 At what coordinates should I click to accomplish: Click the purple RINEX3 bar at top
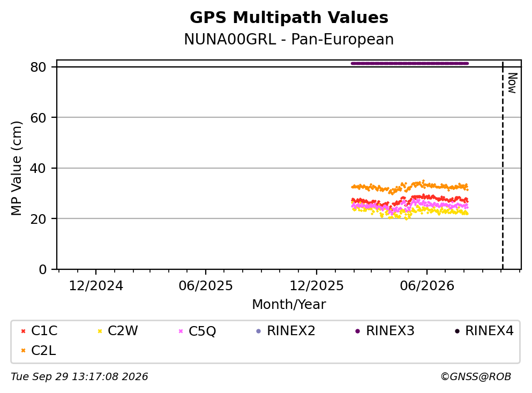(x=409, y=63)
